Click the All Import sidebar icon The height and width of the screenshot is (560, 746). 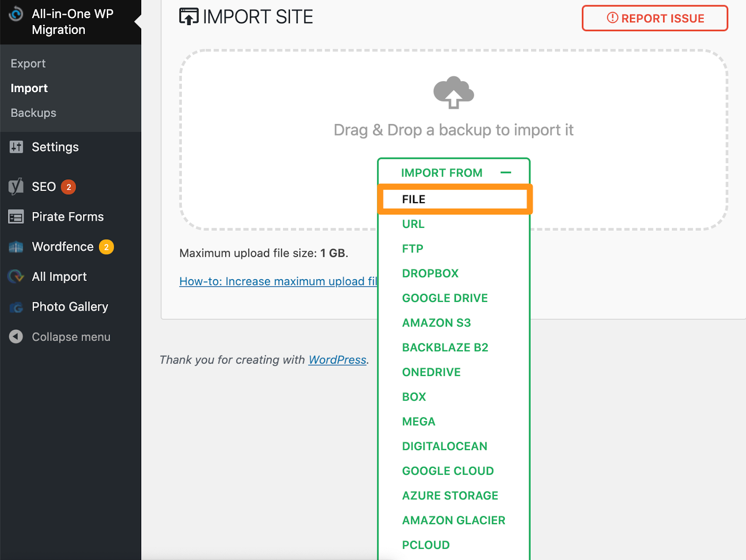[15, 276]
